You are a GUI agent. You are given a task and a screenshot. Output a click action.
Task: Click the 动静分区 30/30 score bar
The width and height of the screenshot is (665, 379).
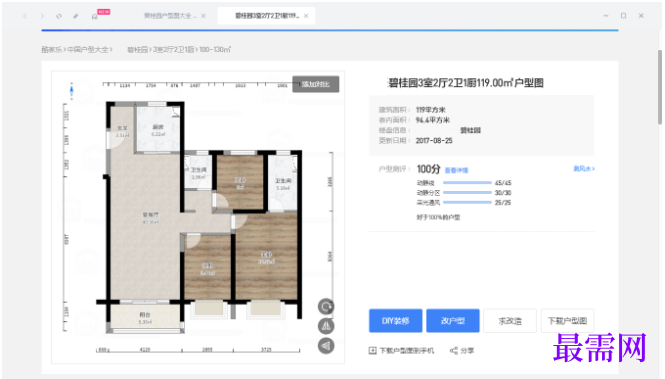[x=467, y=192]
